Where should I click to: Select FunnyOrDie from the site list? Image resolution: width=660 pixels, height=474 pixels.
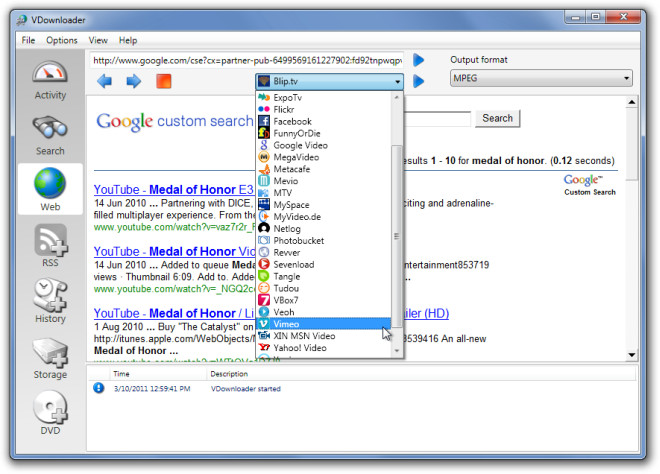tap(324, 133)
